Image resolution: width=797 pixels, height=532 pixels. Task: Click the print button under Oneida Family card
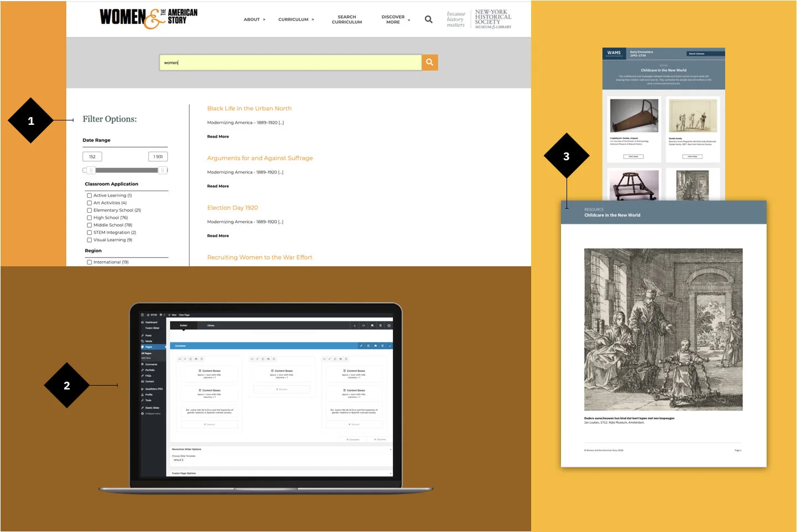tap(693, 156)
